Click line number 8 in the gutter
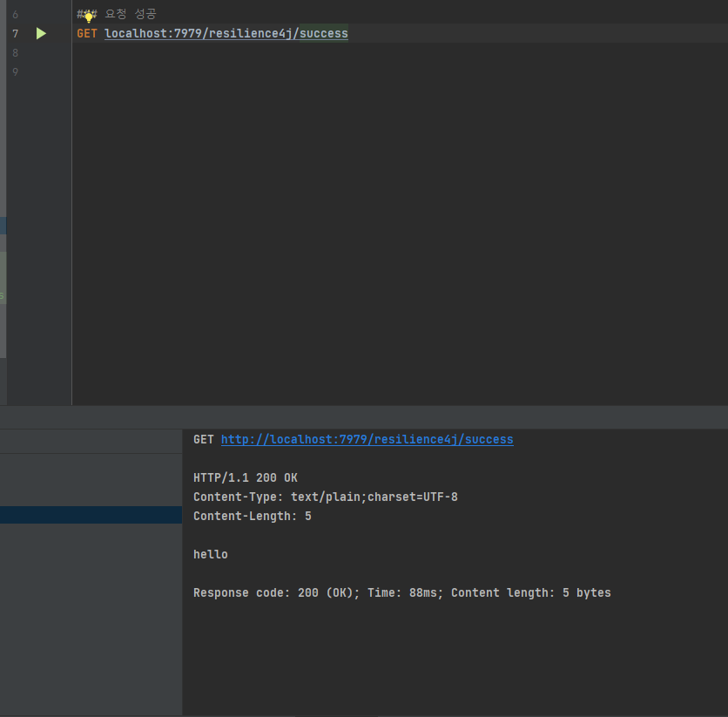 coord(16,53)
